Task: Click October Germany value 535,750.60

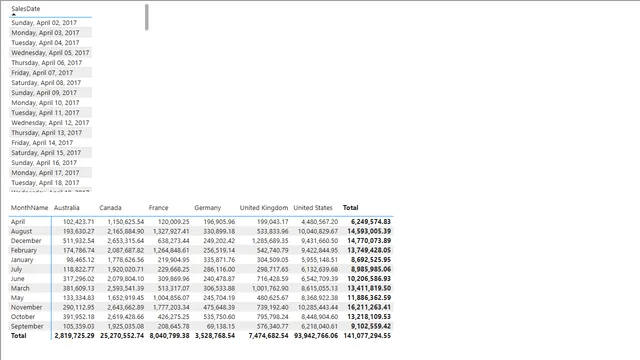Action: [219, 317]
